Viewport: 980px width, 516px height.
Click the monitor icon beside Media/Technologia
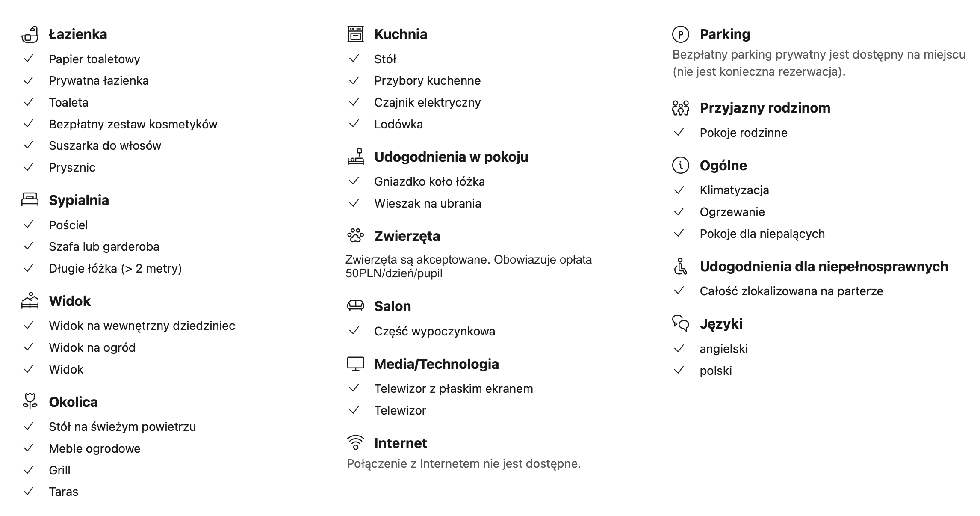tap(355, 364)
